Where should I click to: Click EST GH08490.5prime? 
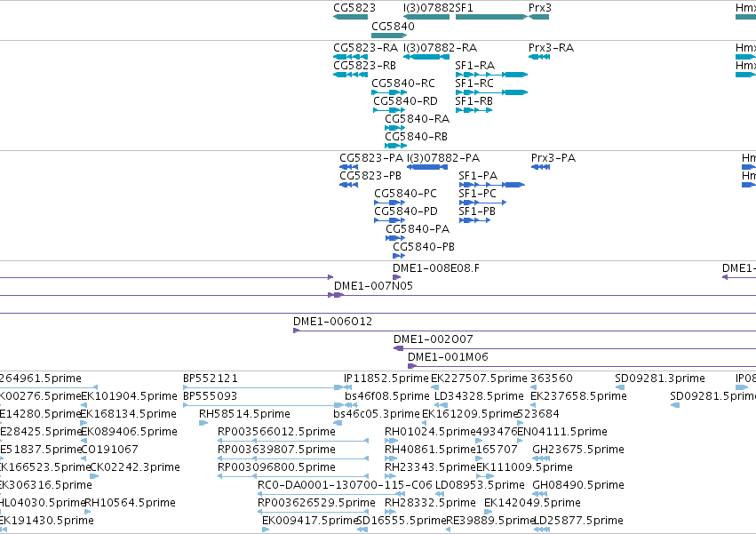pyautogui.click(x=540, y=494)
